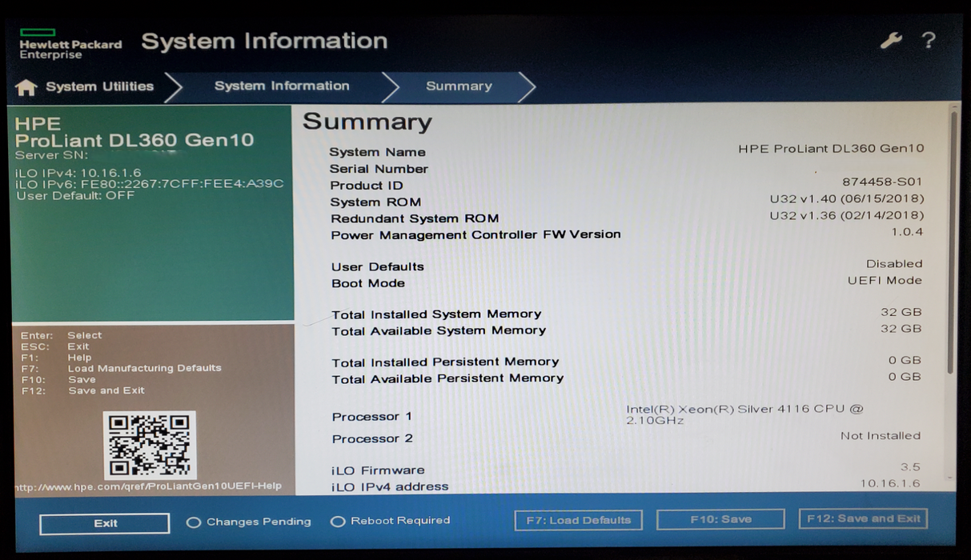Click F7: Load Defaults button
971x560 pixels.
coord(578,520)
